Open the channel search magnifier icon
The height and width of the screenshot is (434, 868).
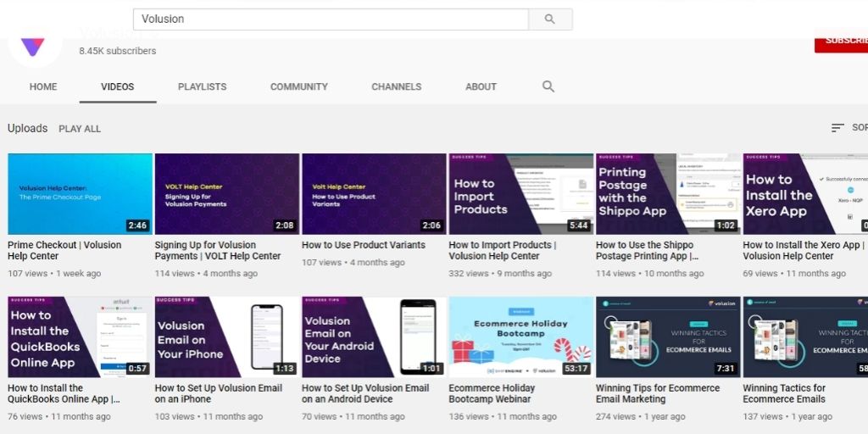[x=548, y=86]
